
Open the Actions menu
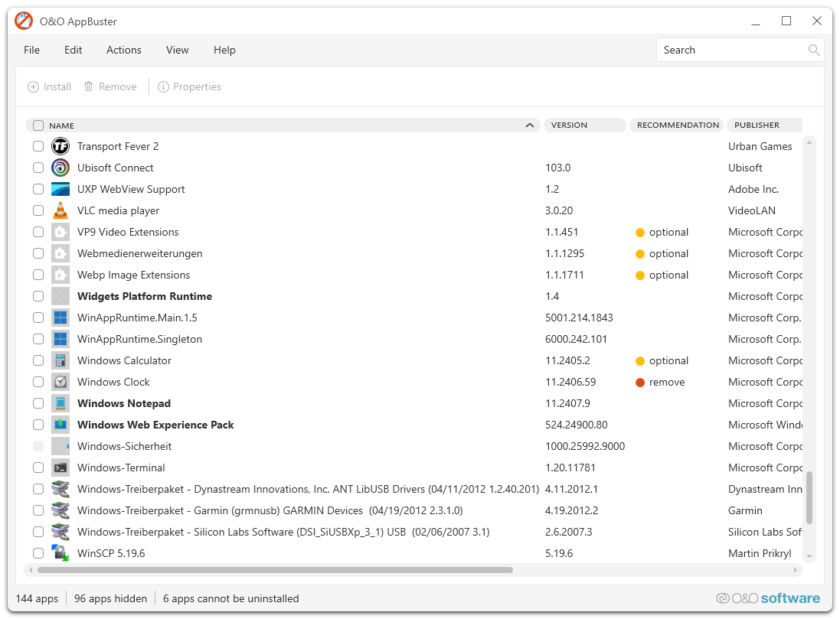pyautogui.click(x=123, y=50)
